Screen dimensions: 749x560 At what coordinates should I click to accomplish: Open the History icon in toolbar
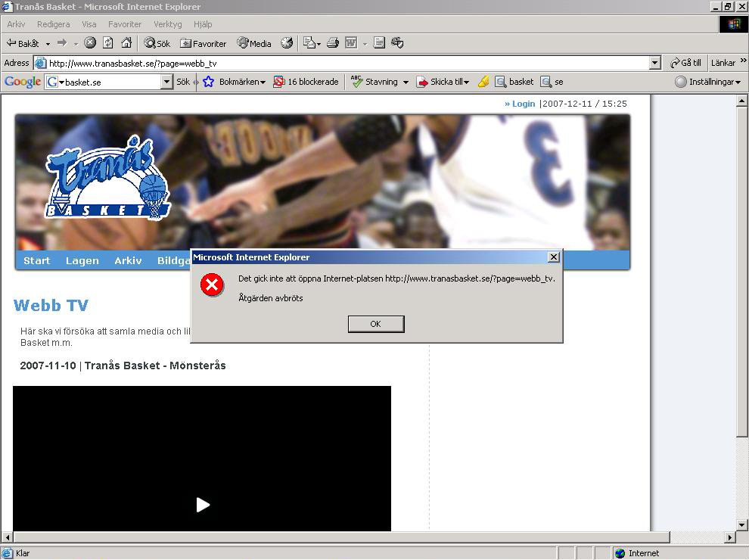[x=287, y=43]
